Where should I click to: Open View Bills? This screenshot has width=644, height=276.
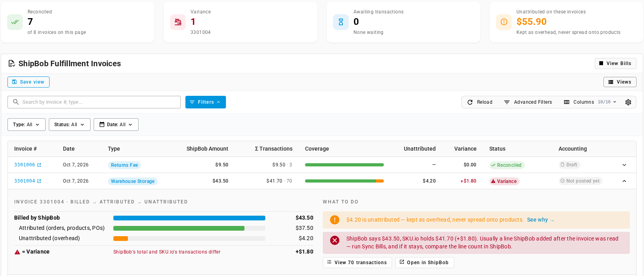(615, 63)
